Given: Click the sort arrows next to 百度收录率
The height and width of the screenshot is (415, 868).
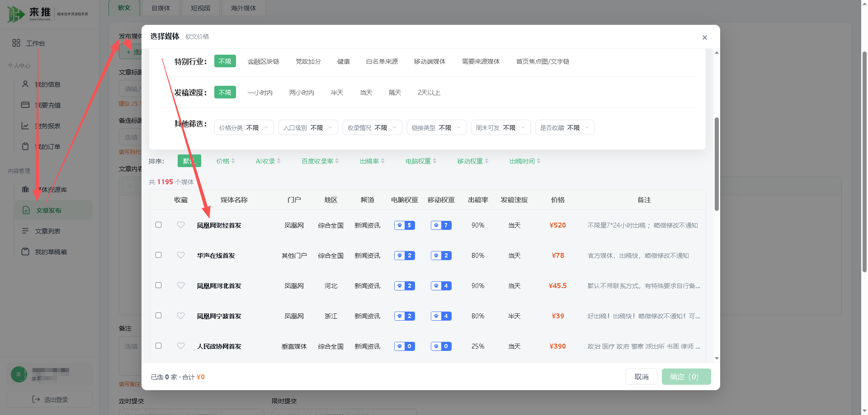Looking at the screenshot, I should tap(337, 161).
